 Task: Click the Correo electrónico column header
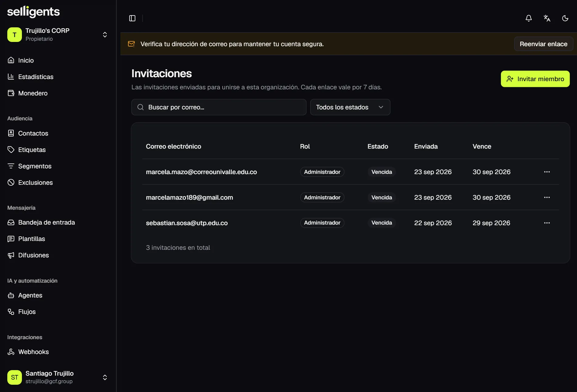tap(173, 146)
